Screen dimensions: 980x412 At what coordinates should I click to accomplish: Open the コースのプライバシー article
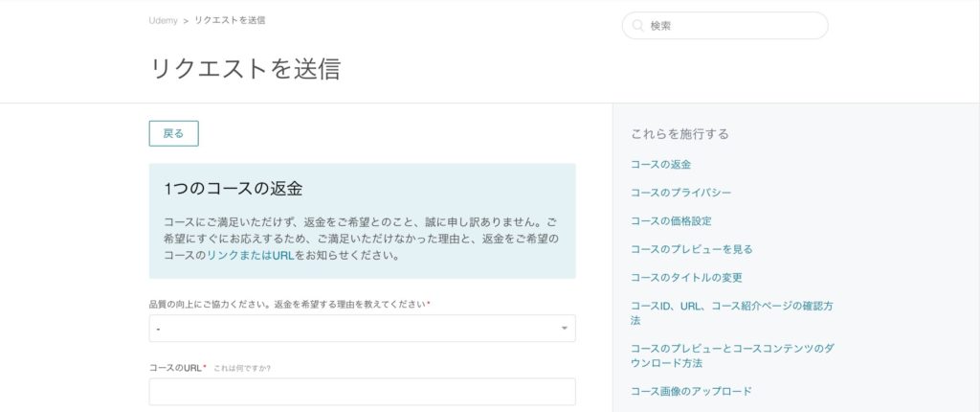(680, 193)
